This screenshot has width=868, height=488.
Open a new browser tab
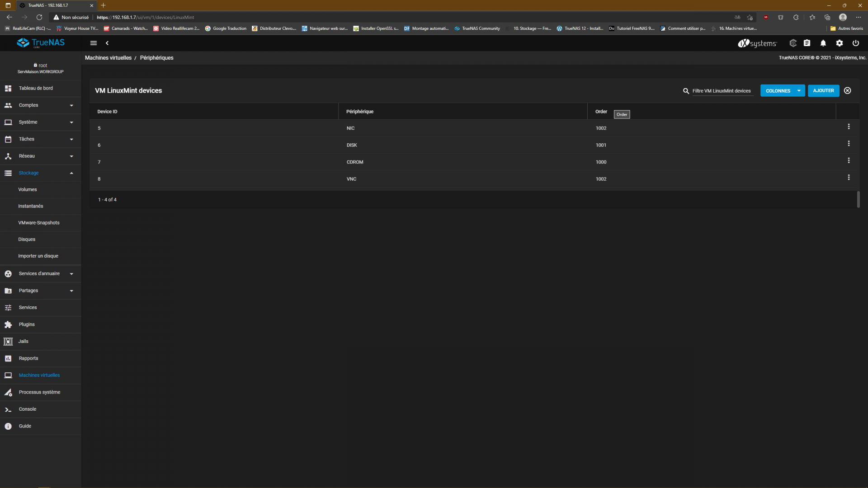103,5
